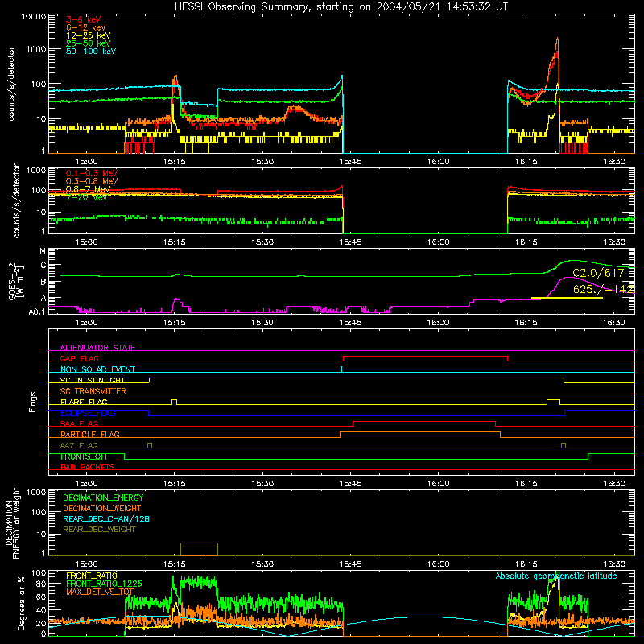Image resolution: width=644 pixels, height=644 pixels.
Task: Select the BAD_PACKETS flag label
Action: [x=88, y=467]
